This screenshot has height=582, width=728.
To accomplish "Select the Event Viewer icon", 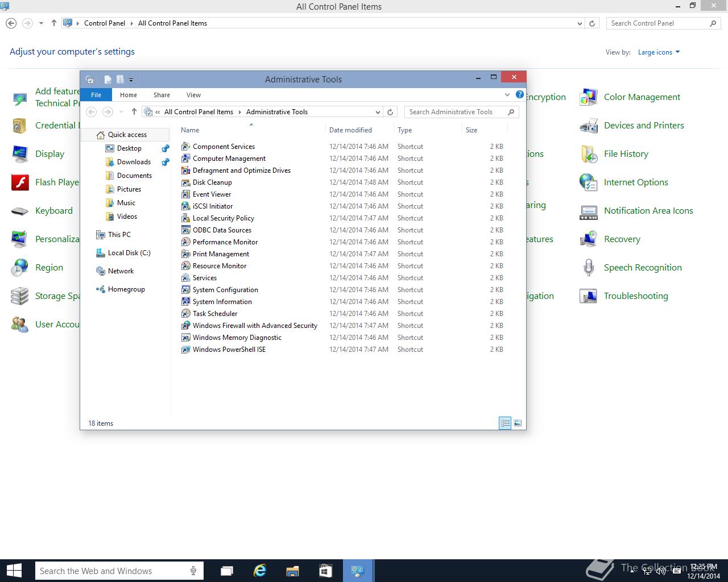I will pos(185,194).
